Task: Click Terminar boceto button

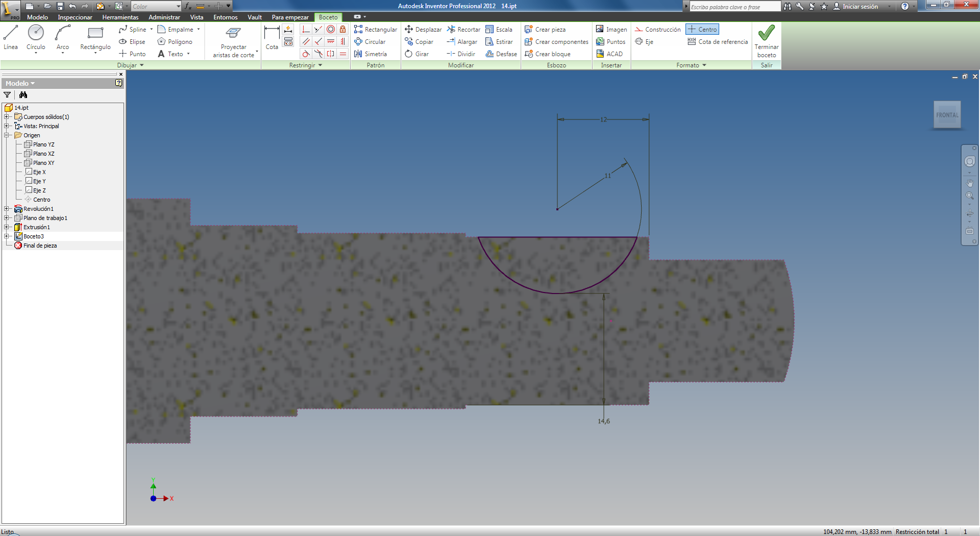Action: [x=767, y=41]
